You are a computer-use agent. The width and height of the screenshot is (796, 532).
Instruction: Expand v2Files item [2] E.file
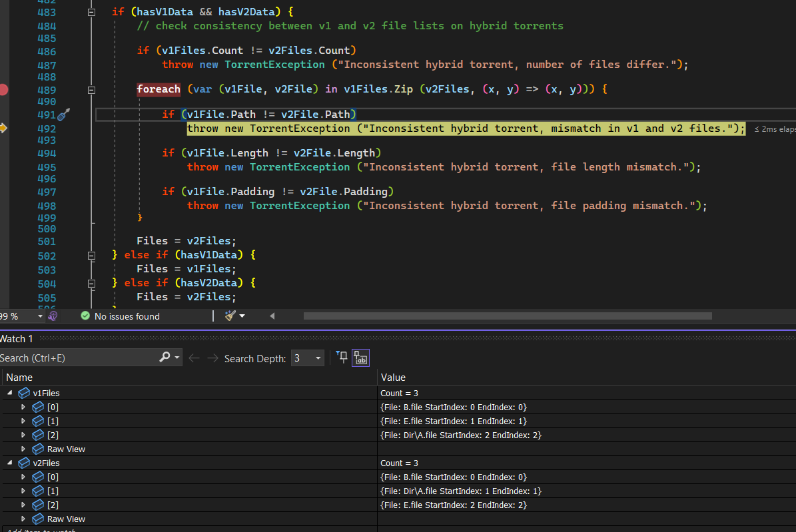point(23,505)
